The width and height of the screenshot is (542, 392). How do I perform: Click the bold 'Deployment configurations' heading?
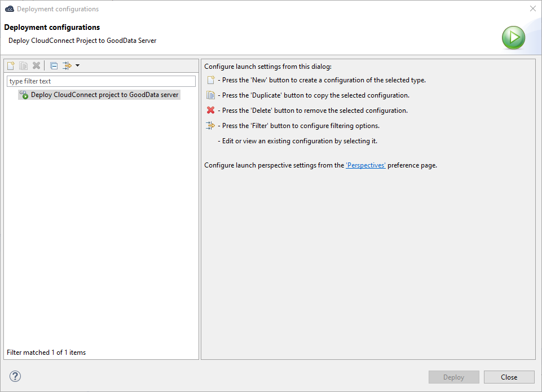(x=52, y=27)
